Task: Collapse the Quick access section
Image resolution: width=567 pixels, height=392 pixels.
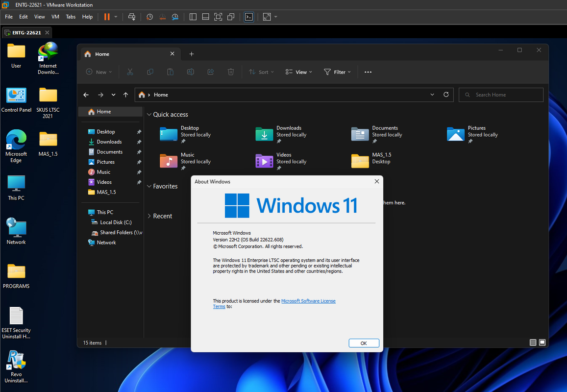Action: [x=149, y=114]
